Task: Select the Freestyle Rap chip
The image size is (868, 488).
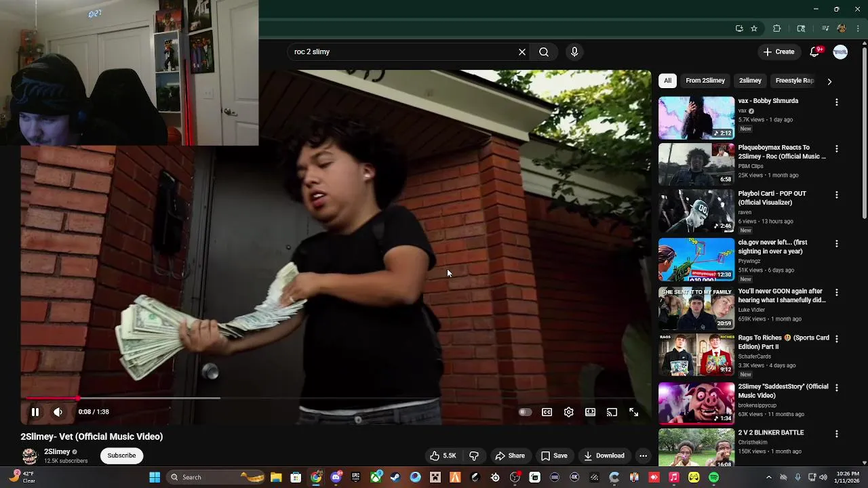Action: coord(794,81)
